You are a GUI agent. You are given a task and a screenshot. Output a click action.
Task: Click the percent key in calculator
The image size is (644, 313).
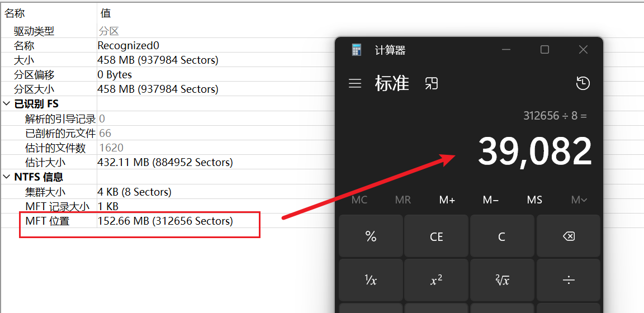pos(371,236)
